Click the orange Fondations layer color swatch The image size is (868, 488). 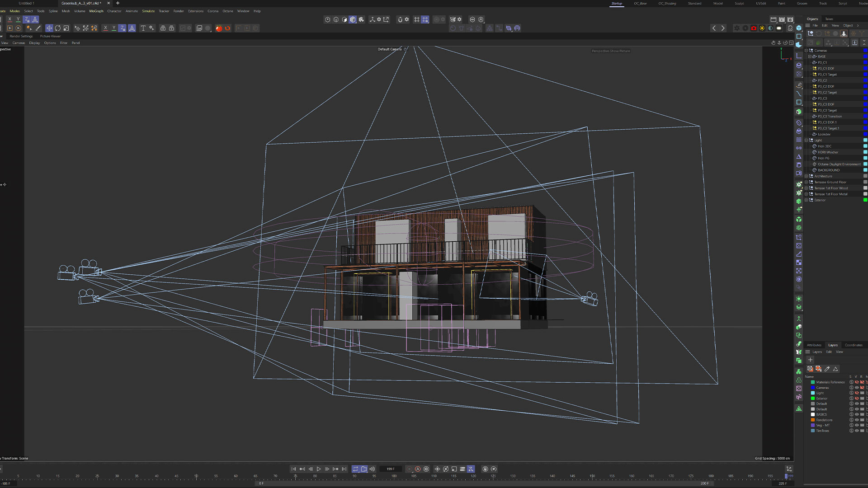coord(813,420)
